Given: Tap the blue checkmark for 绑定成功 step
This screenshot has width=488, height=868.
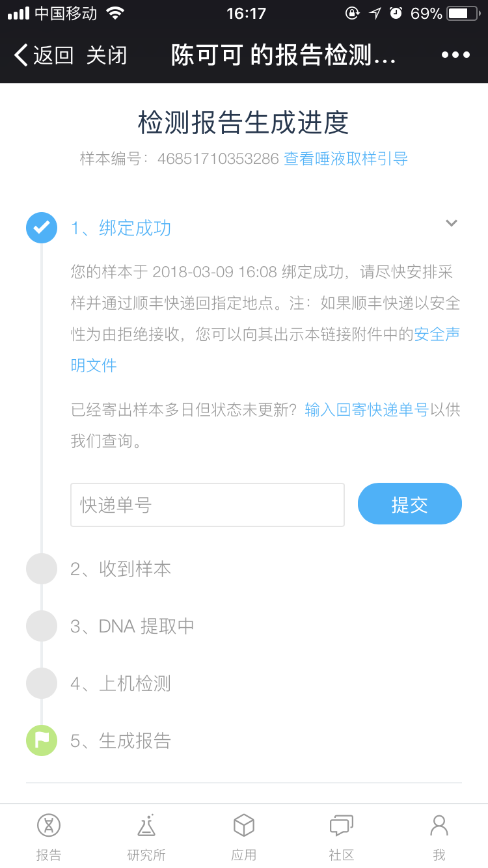Looking at the screenshot, I should [42, 228].
